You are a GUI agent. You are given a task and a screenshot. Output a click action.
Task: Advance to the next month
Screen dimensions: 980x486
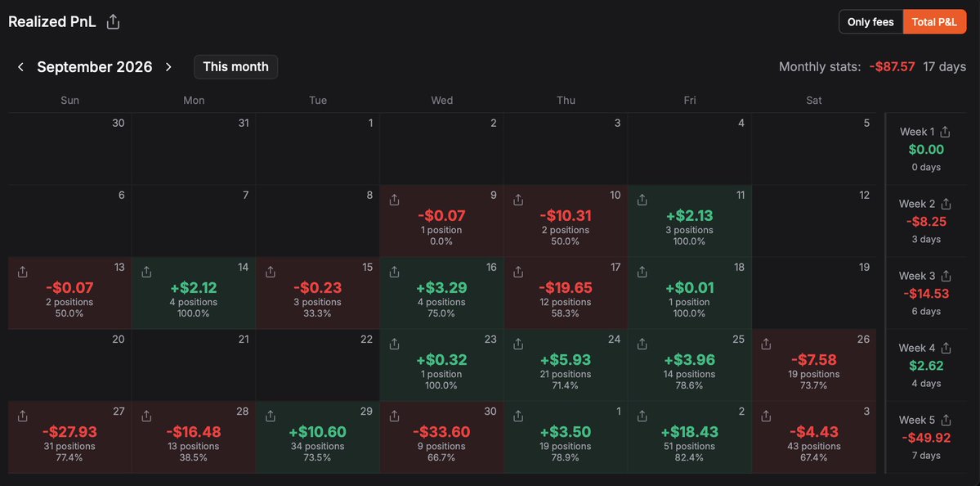(168, 67)
